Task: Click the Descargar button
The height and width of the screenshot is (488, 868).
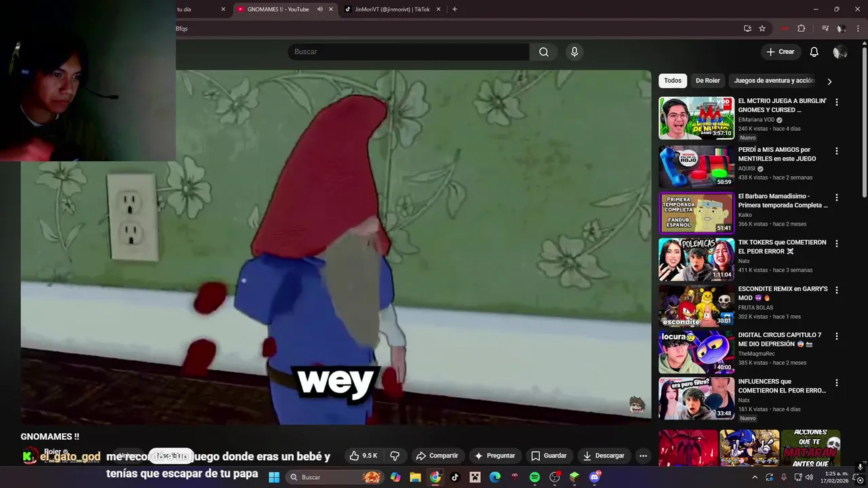Action: coord(604,455)
